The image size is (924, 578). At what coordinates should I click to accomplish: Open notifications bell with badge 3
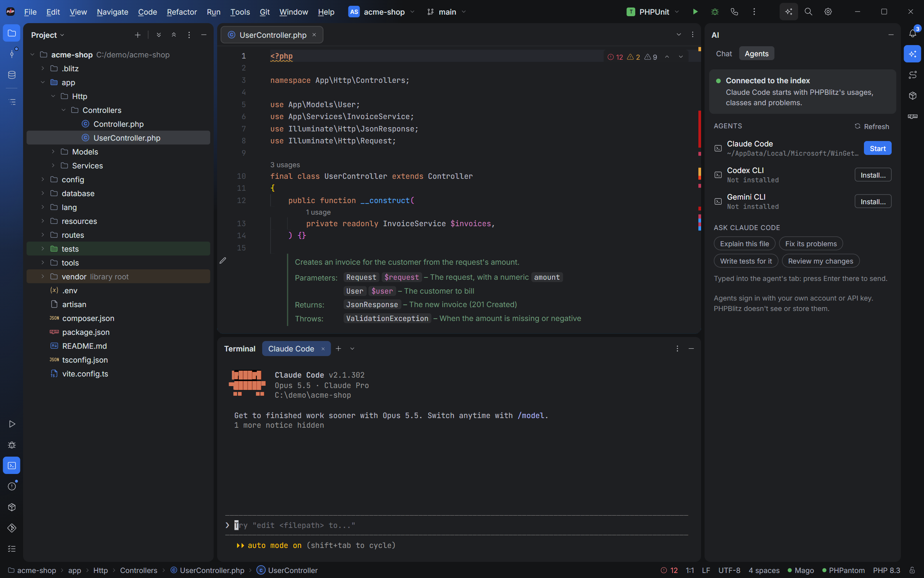pos(913,33)
